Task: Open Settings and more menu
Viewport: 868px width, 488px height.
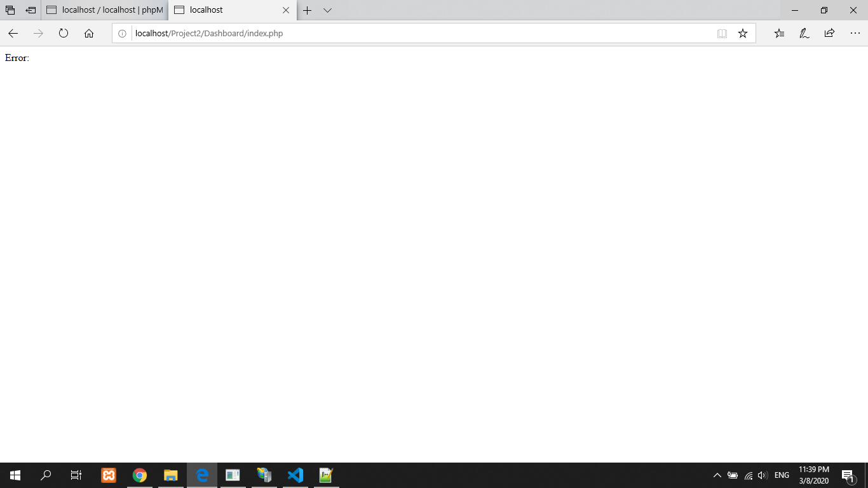Action: [855, 34]
